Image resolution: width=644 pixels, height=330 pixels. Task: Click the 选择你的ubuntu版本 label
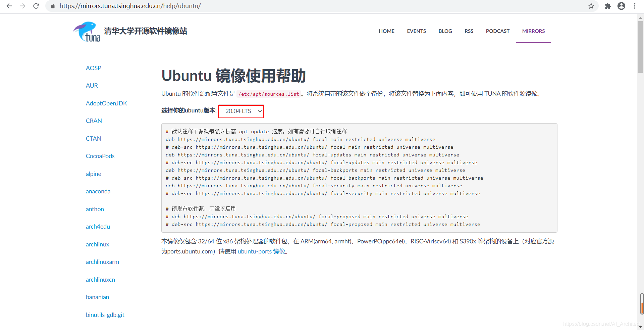pyautogui.click(x=189, y=110)
